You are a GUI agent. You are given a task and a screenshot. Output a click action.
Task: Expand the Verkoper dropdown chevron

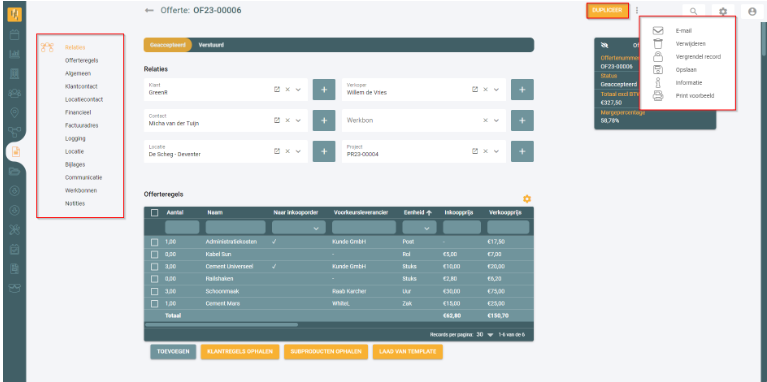496,90
